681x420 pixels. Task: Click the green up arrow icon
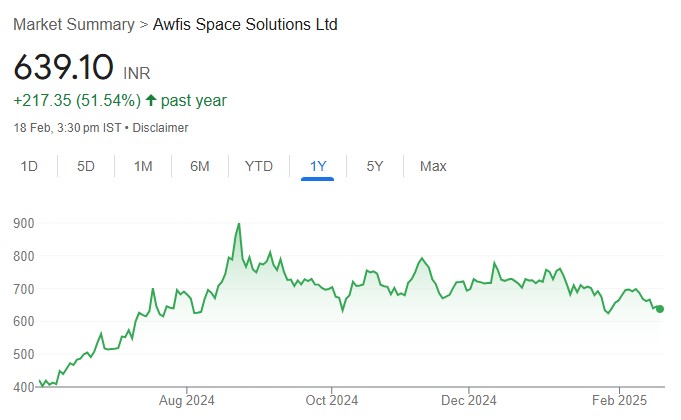pos(151,100)
